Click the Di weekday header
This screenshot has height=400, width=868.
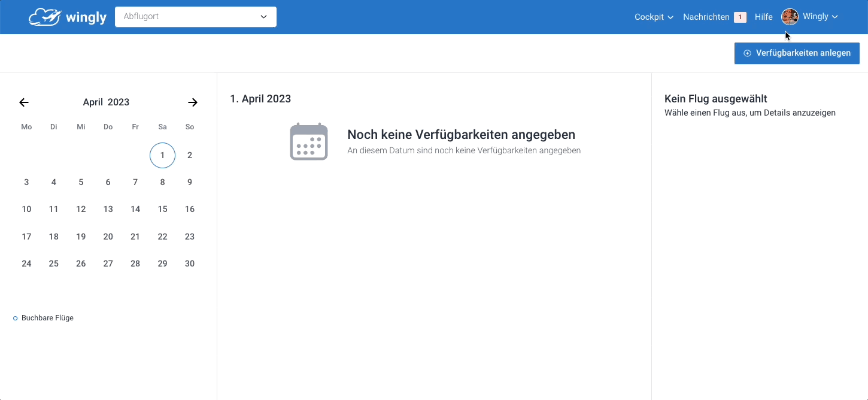pos(54,127)
